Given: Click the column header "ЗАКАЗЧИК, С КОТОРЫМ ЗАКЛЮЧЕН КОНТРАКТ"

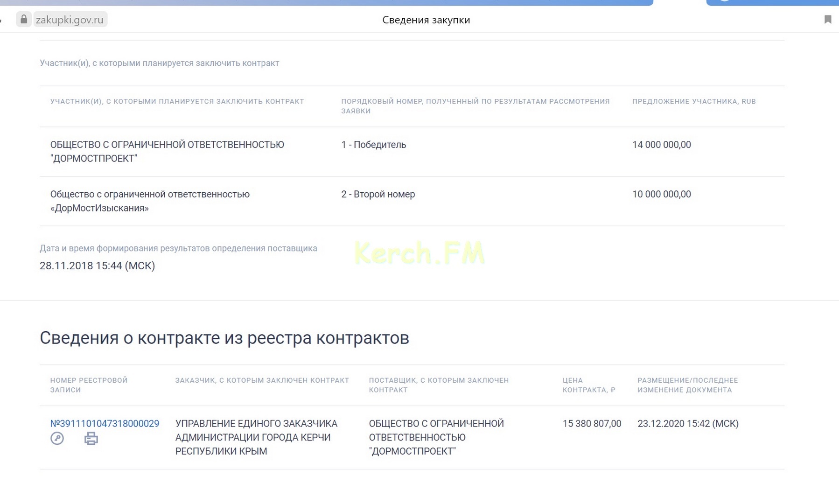Looking at the screenshot, I should 262,380.
